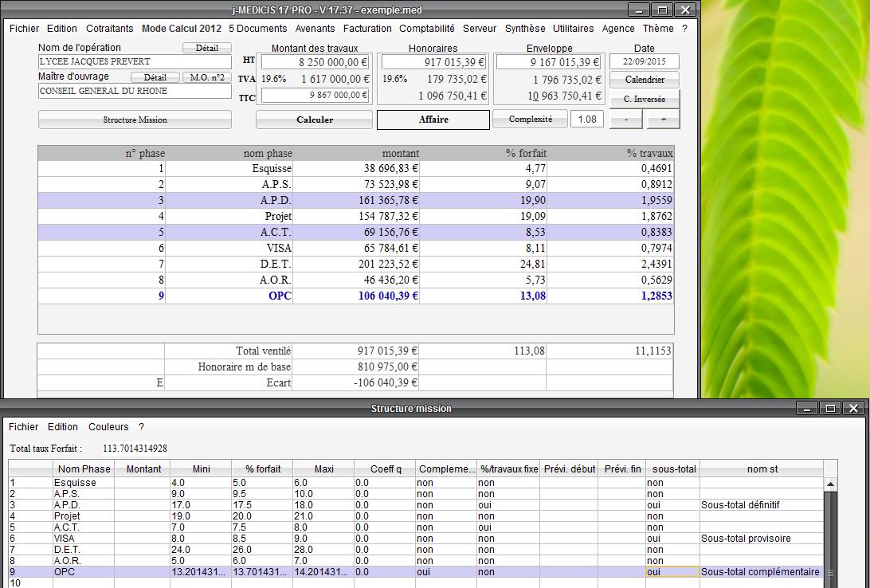The height and width of the screenshot is (588, 870).
Task: Open the Facturation menu
Action: 367,29
